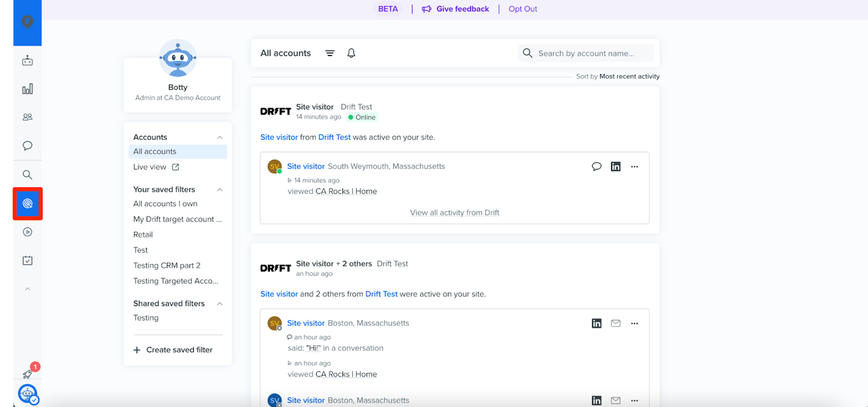Open the Contacts people icon in sidebar
Image resolution: width=868 pixels, height=407 pixels.
tap(27, 117)
